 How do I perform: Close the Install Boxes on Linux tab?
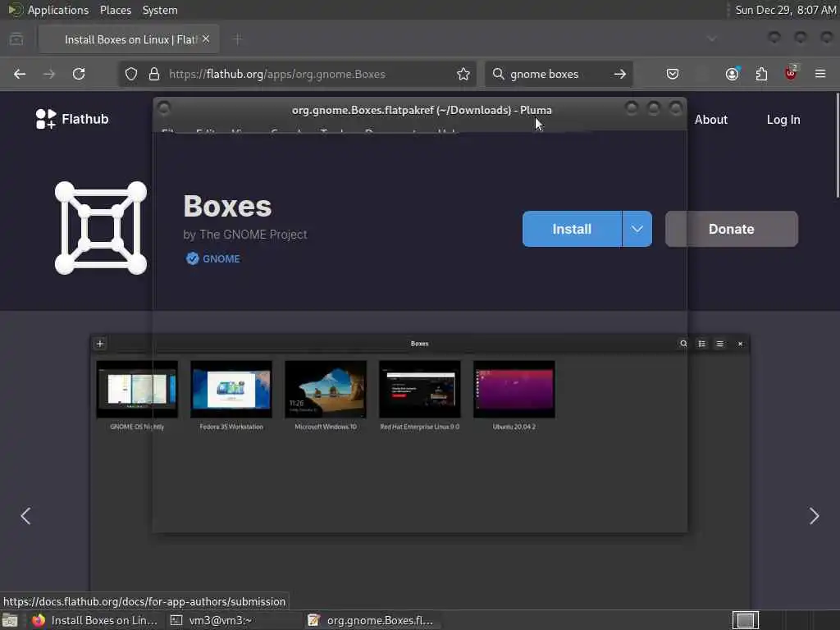206,39
